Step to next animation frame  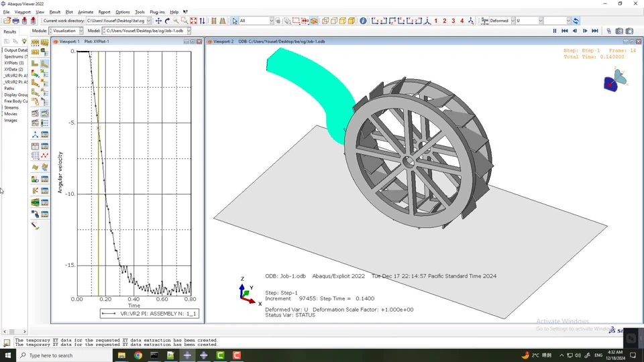pyautogui.click(x=585, y=31)
